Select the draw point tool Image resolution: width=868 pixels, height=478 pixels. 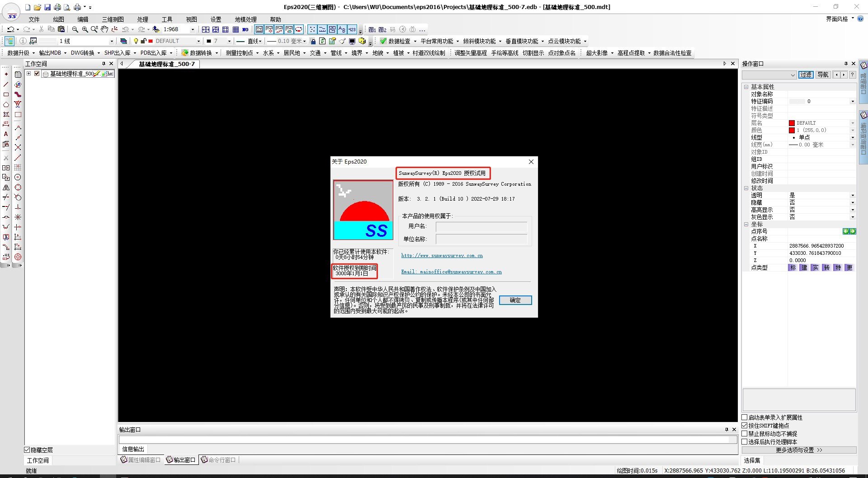pos(6,74)
